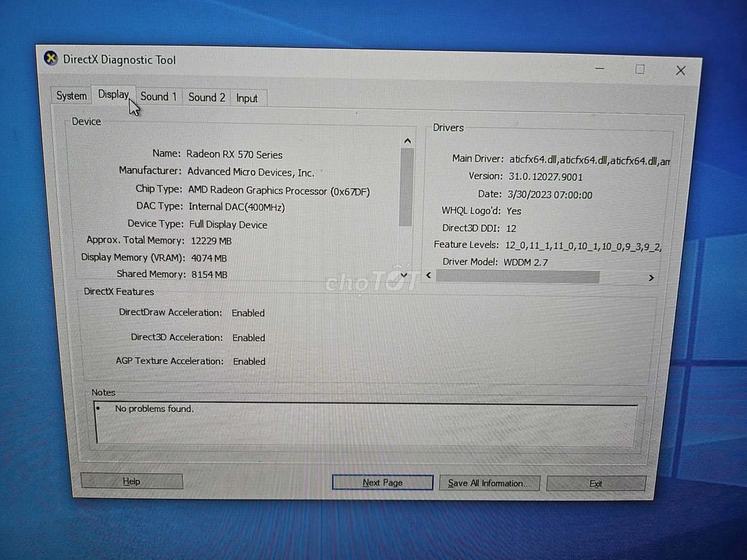Open the Sound 1 tab
747x560 pixels.
click(x=158, y=97)
